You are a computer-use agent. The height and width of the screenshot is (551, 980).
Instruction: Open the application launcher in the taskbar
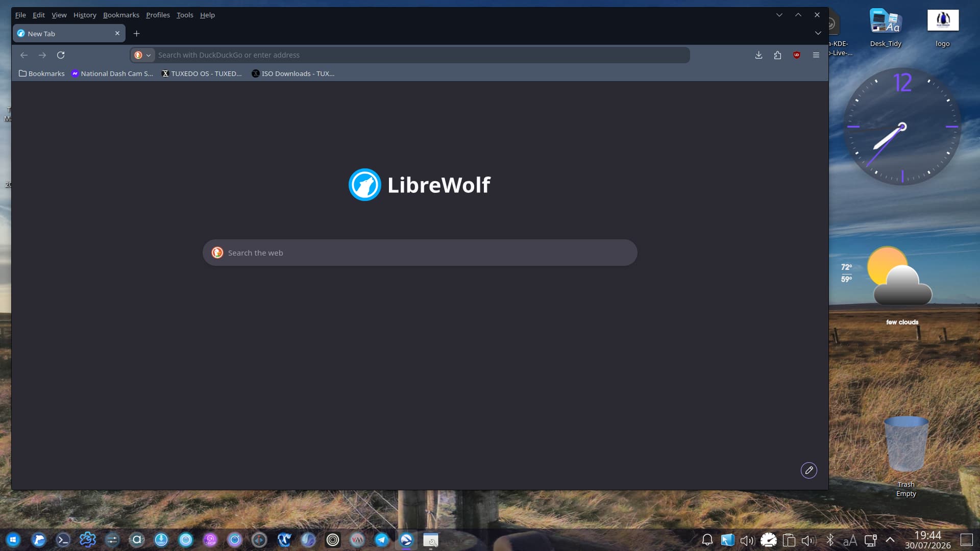[13, 540]
